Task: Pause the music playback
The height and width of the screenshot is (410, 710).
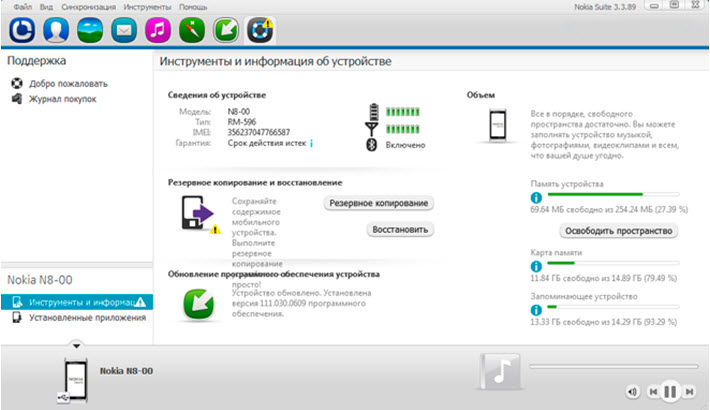Action: (670, 391)
